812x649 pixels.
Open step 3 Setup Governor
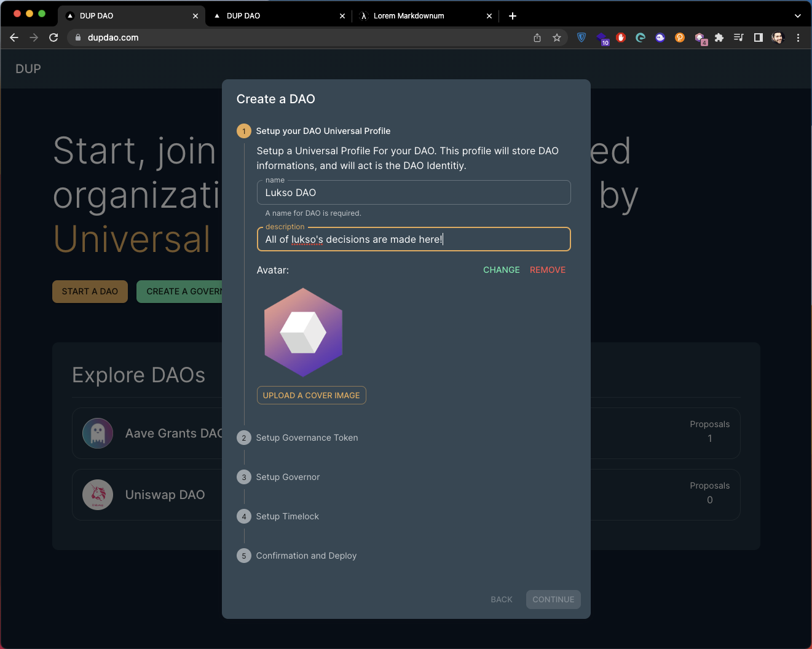click(x=278, y=477)
